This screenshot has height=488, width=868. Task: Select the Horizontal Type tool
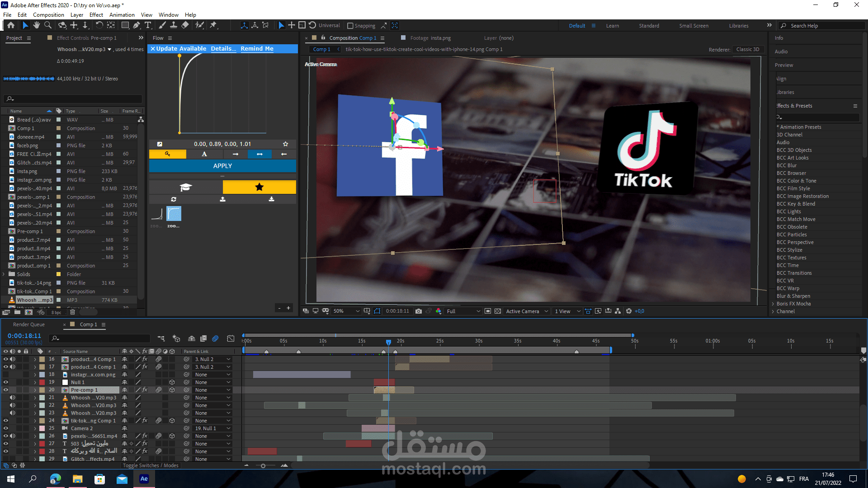[148, 25]
